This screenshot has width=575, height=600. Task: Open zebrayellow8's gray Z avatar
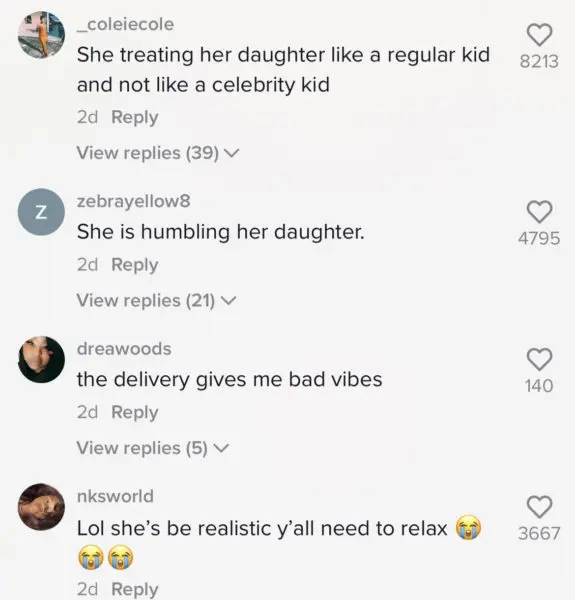[x=41, y=212]
